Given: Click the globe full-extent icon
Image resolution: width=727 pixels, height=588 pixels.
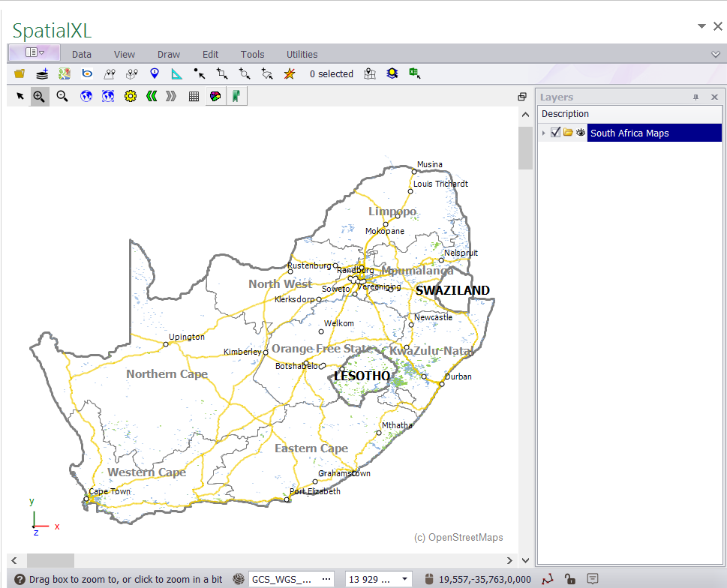Looking at the screenshot, I should click(x=86, y=96).
